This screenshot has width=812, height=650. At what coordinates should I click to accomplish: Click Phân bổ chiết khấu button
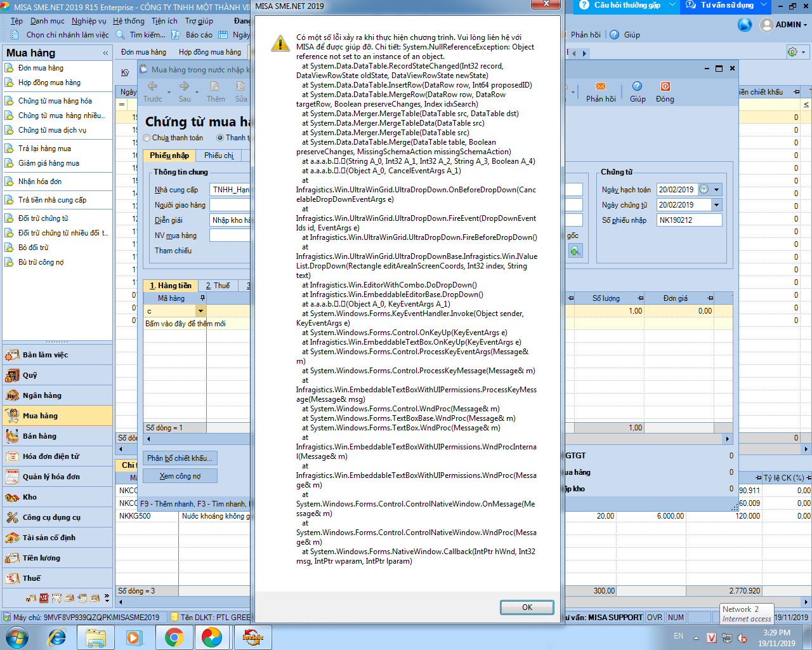pos(180,458)
